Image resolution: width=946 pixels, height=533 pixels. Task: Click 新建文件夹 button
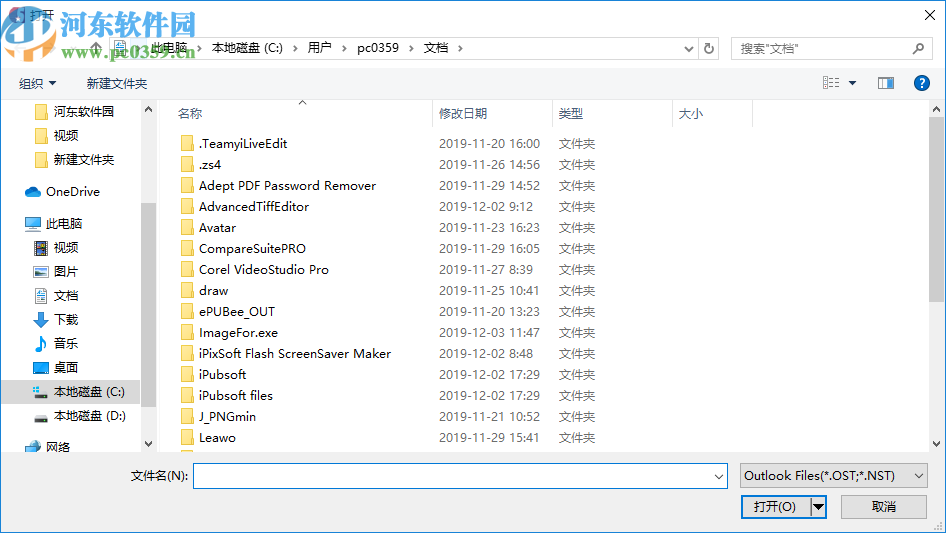pos(116,84)
